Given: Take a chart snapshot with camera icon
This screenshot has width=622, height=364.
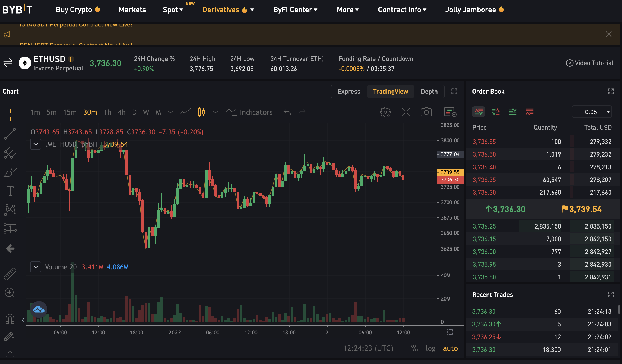Looking at the screenshot, I should (x=426, y=112).
